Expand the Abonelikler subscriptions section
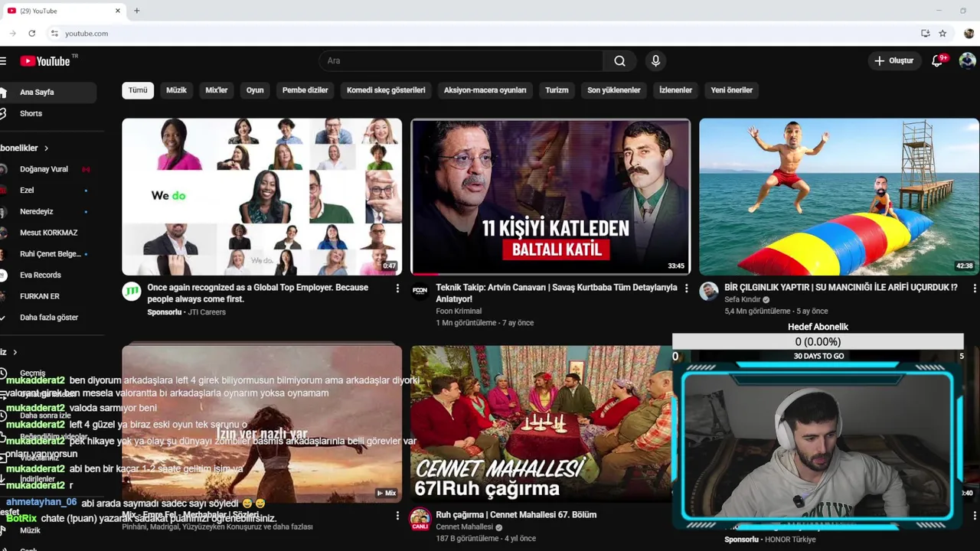This screenshot has width=980, height=551. (x=24, y=148)
